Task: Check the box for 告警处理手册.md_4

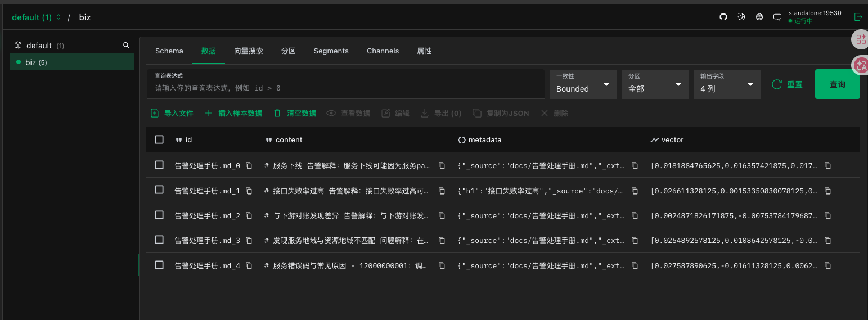Action: (x=159, y=265)
